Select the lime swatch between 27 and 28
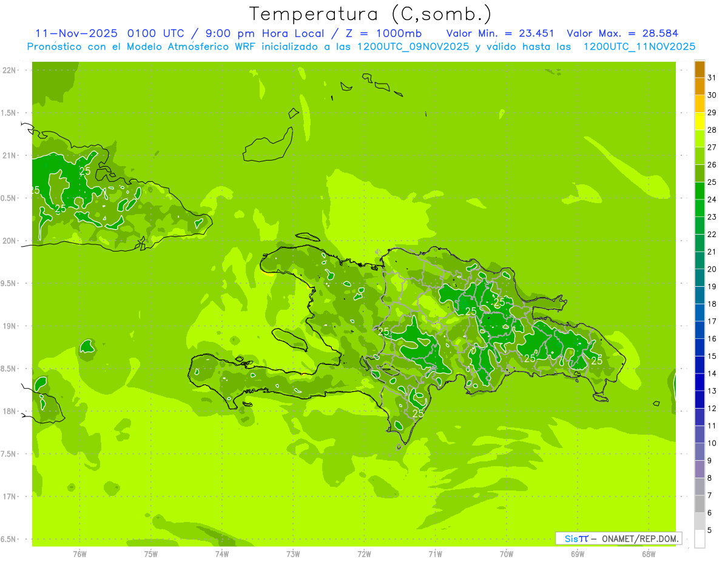The width and height of the screenshot is (728, 562). coord(699,139)
